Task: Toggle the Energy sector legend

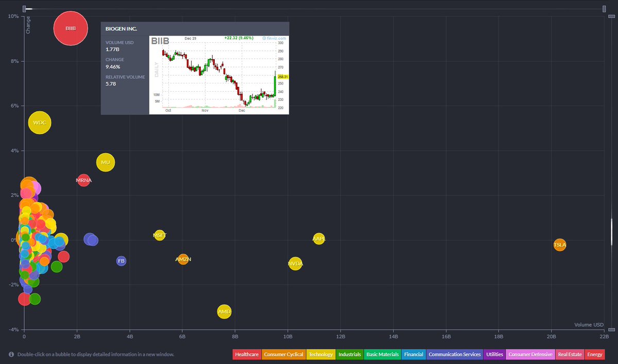Action: coord(595,354)
